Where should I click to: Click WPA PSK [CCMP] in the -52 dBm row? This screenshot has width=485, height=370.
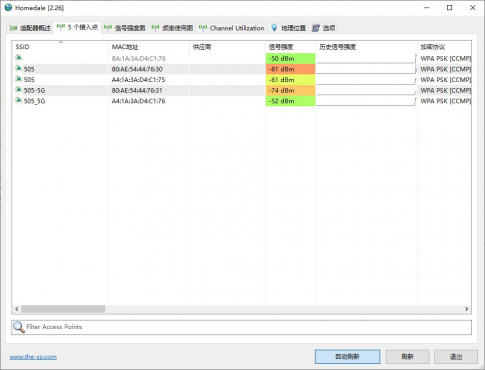tap(446, 101)
